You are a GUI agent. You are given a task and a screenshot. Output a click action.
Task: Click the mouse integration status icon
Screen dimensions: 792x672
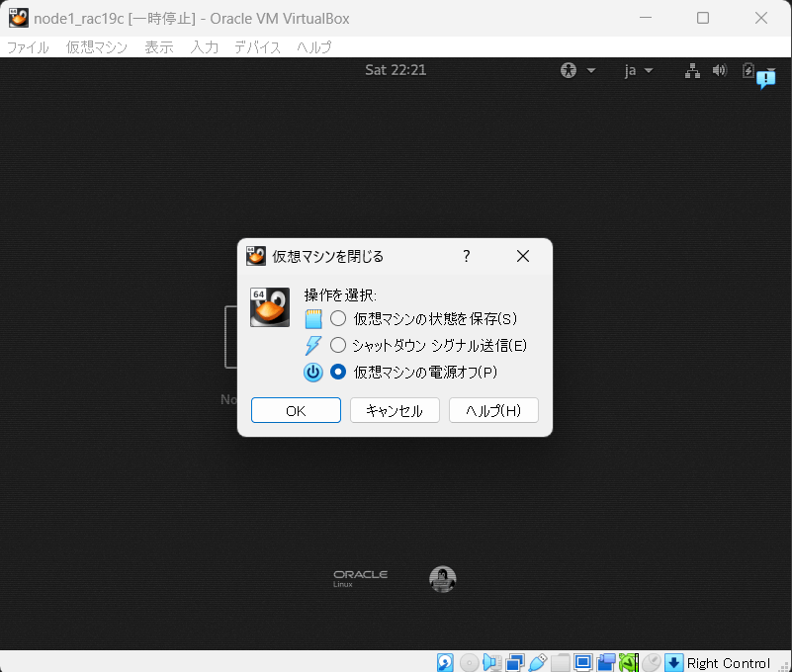(x=652, y=662)
